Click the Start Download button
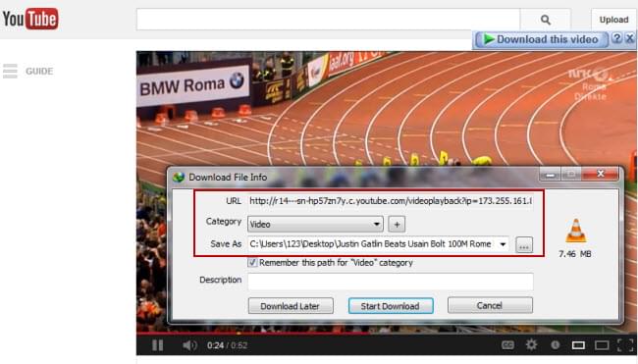The width and height of the screenshot is (638, 364). (x=391, y=306)
